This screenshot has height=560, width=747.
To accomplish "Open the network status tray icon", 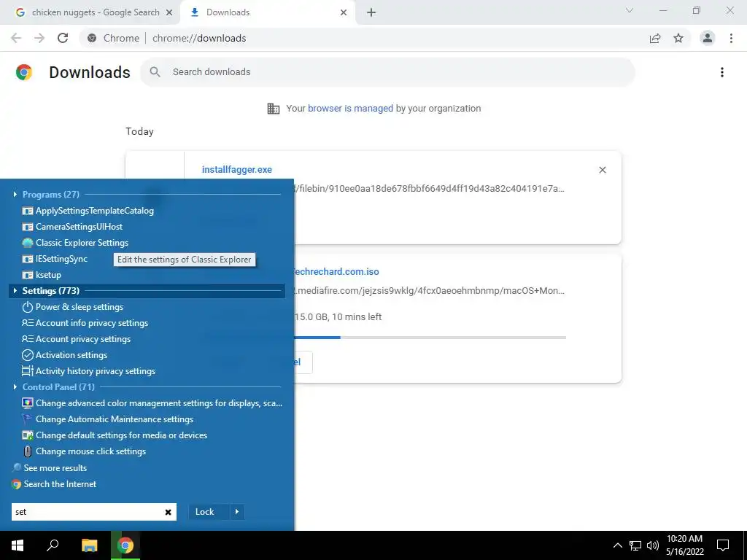I will pyautogui.click(x=635, y=545).
